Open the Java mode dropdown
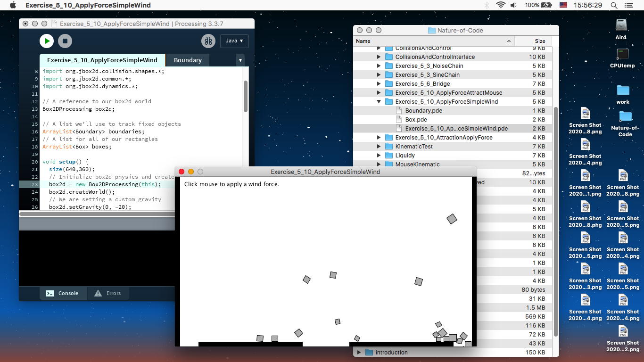 pos(234,41)
